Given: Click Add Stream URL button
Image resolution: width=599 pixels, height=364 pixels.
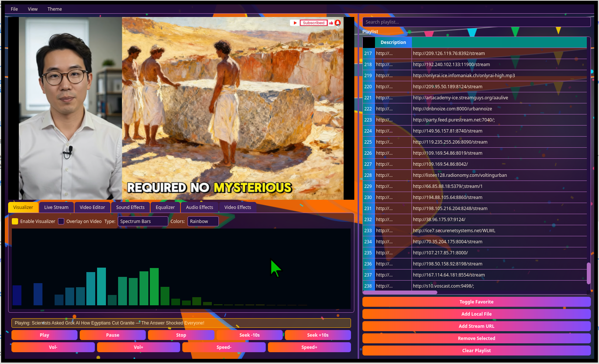Looking at the screenshot, I should 476,326.
